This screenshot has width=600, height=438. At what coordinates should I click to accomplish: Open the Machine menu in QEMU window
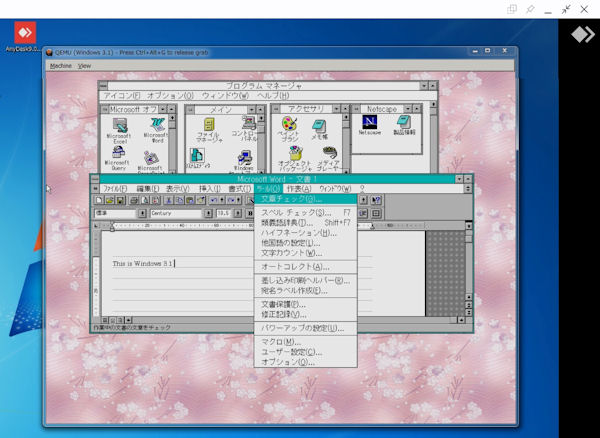[61, 66]
